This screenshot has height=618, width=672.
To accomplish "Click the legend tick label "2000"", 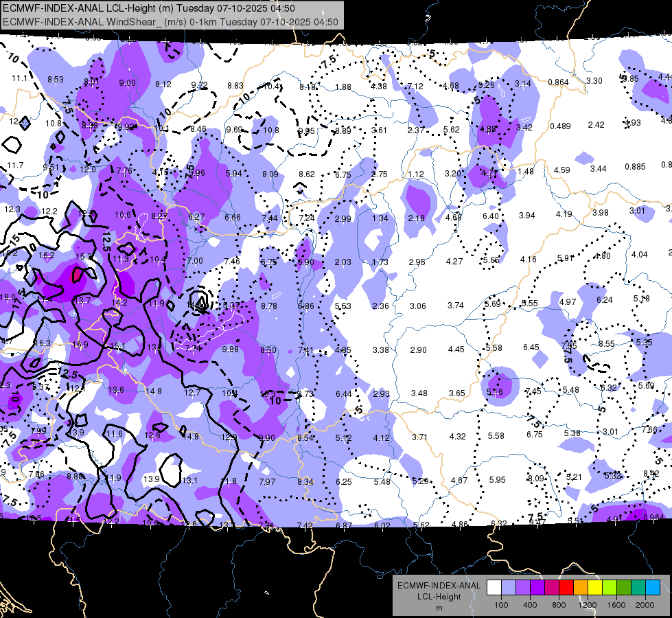I will point(645,605).
